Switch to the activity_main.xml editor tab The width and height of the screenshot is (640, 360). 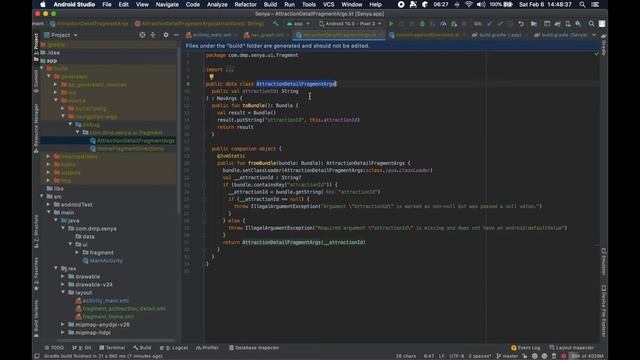211,35
